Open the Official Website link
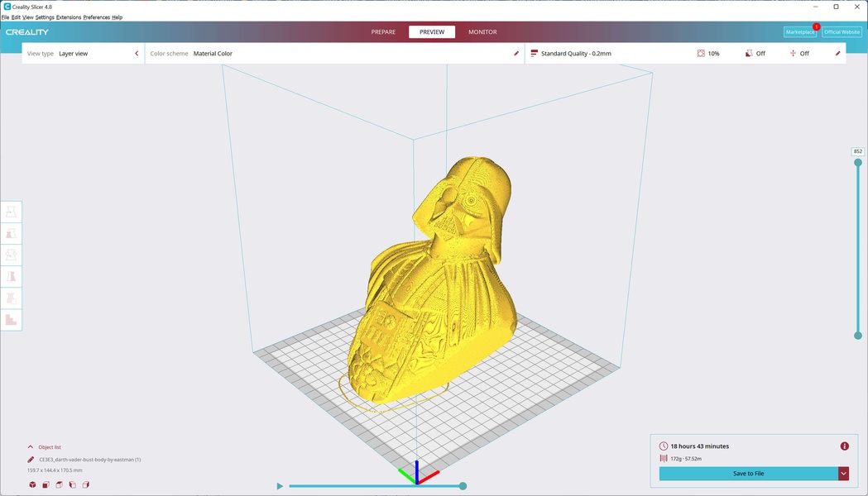The width and height of the screenshot is (868, 496). (842, 31)
